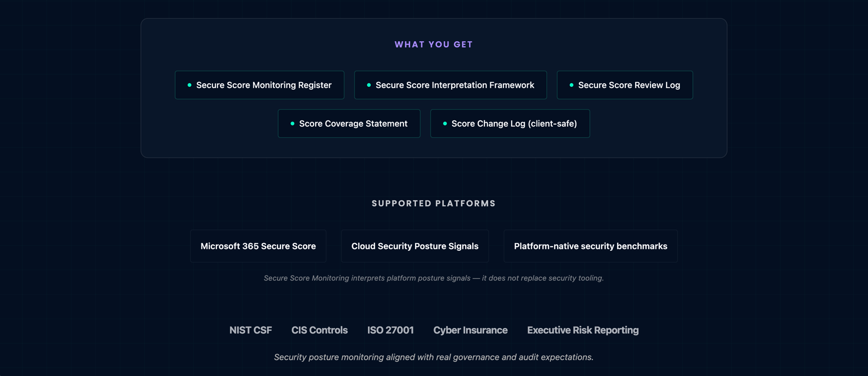The image size is (868, 376).
Task: Click the NIST CSF framework label
Action: (250, 330)
